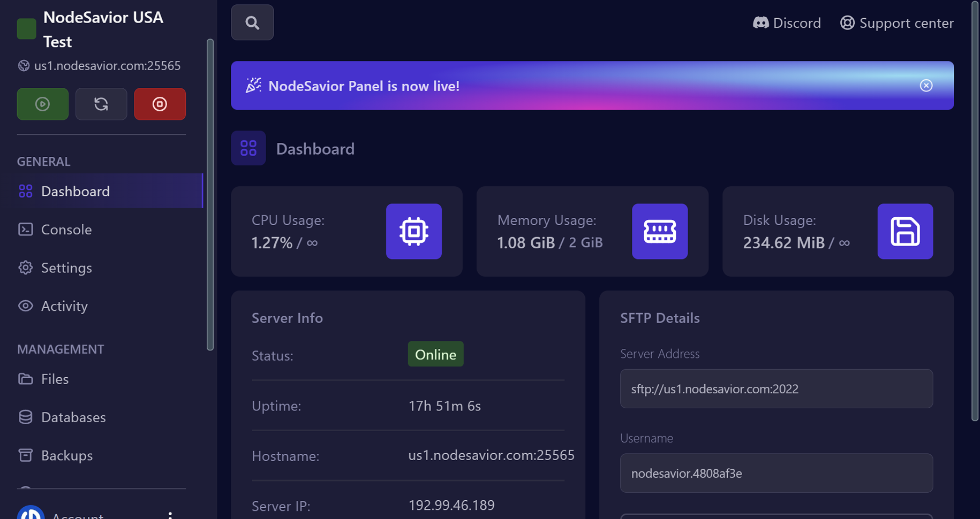980x519 pixels.
Task: Navigate to Files management
Action: tap(55, 379)
